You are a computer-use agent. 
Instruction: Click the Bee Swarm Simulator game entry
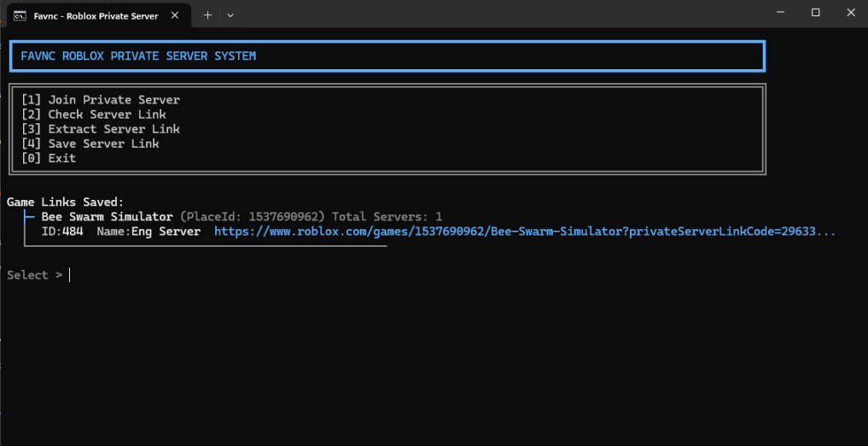click(x=107, y=217)
